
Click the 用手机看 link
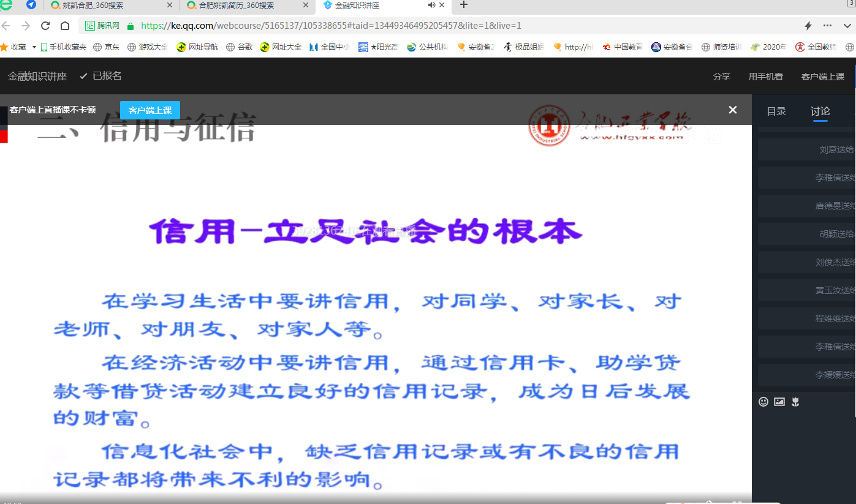tap(765, 77)
